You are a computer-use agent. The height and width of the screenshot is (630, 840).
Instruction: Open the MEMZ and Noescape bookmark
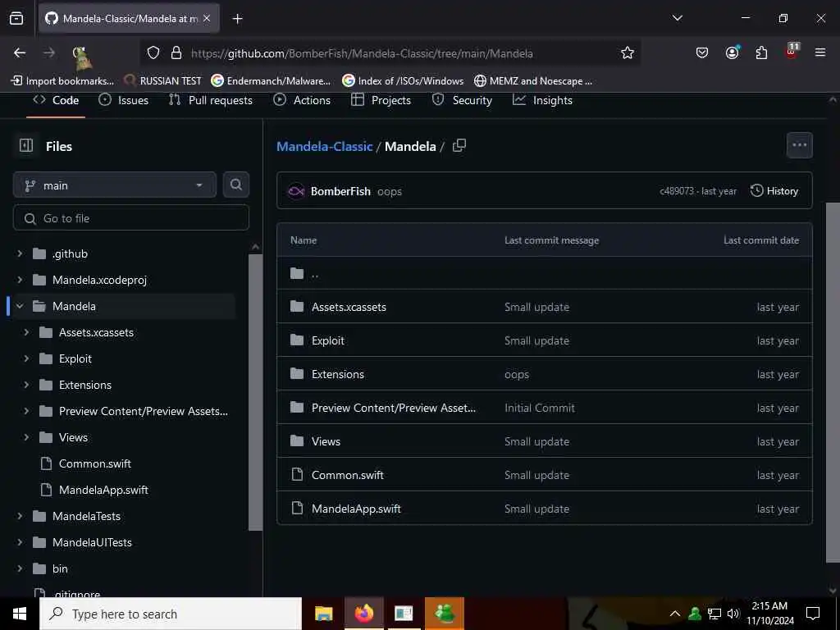[533, 81]
